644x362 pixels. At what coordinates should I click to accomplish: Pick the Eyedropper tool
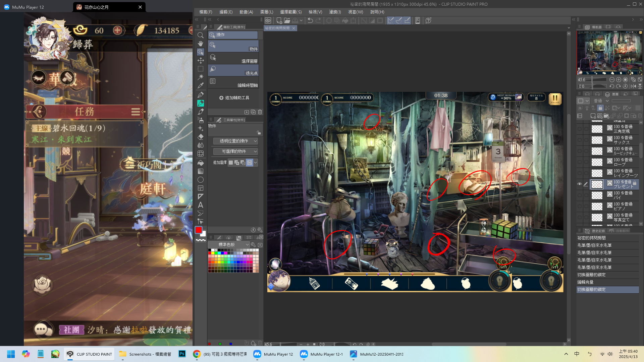coord(201,86)
